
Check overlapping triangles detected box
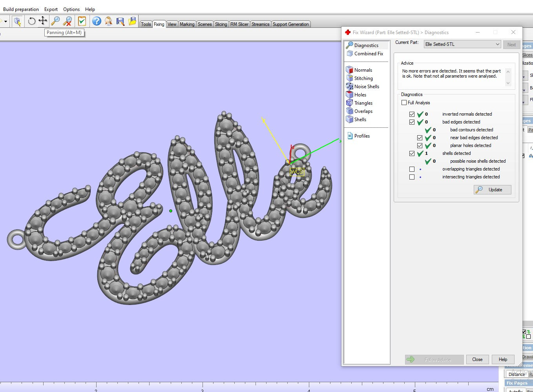point(412,169)
